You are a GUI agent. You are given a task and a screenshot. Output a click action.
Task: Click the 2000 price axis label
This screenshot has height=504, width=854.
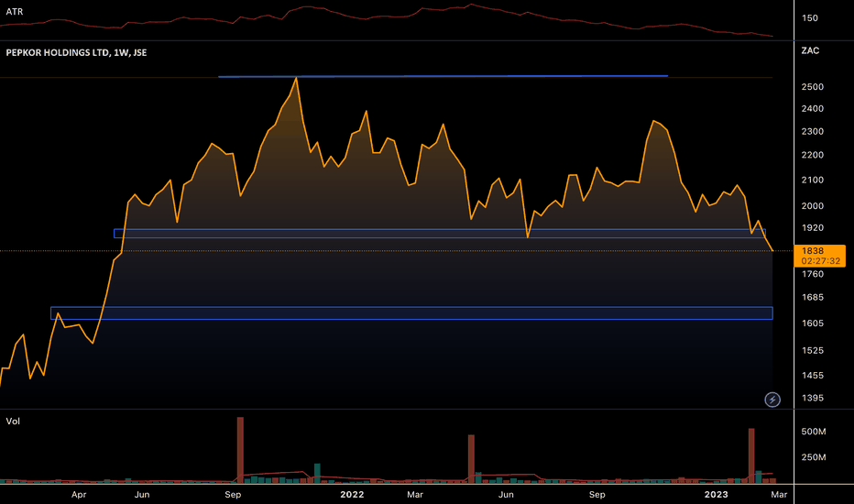click(x=813, y=206)
